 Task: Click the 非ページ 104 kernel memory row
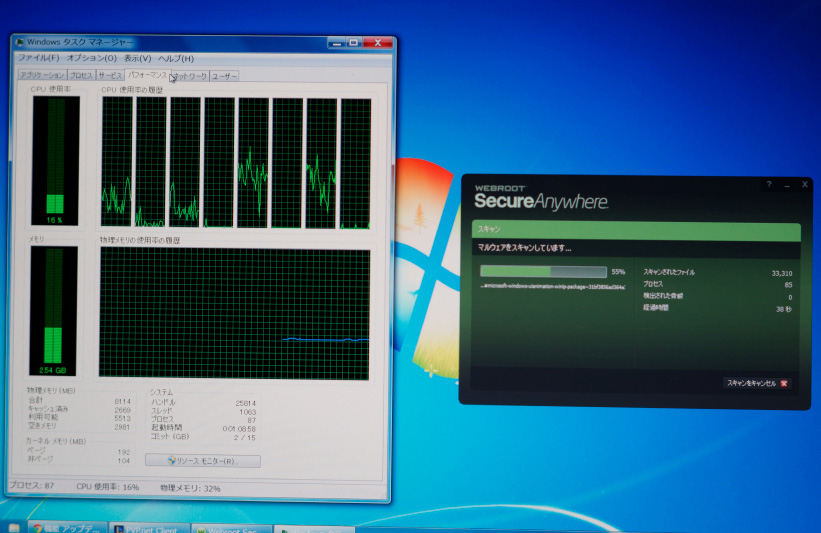[x=79, y=460]
